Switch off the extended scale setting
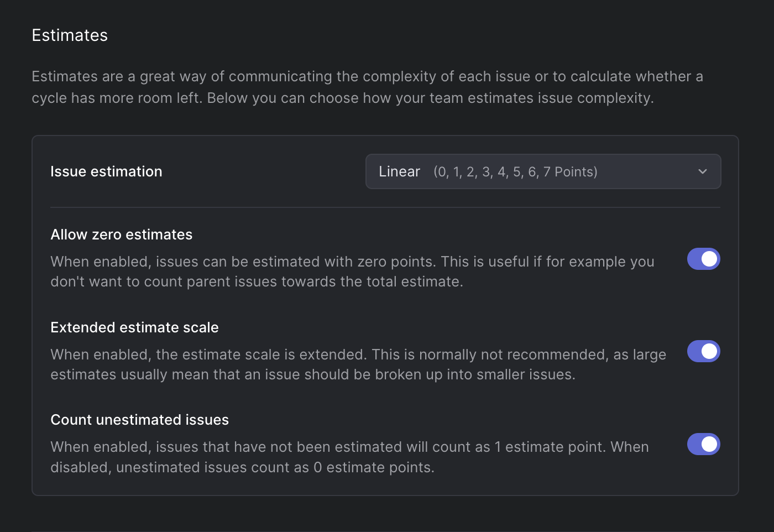 (x=703, y=351)
